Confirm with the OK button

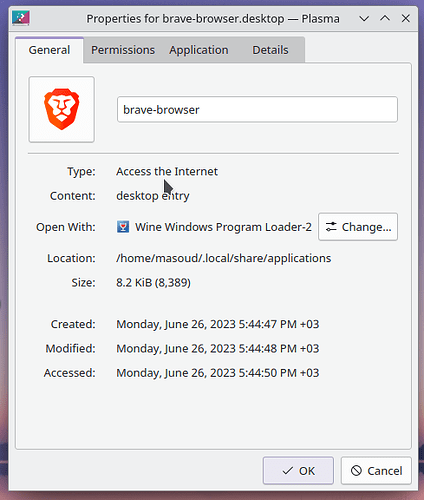[298, 471]
